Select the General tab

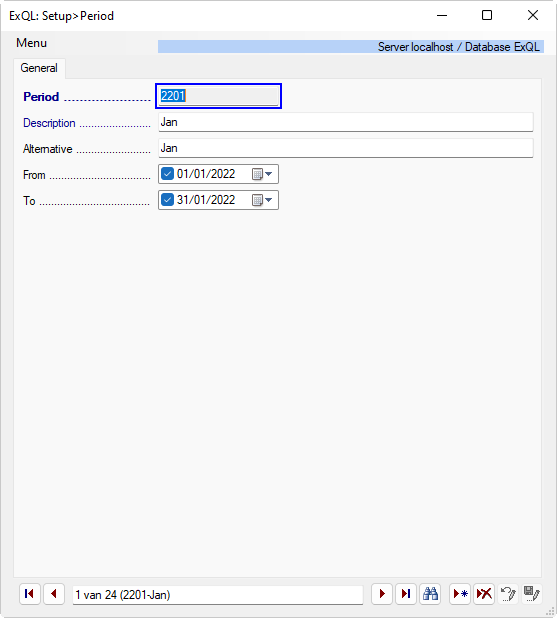pos(39,68)
